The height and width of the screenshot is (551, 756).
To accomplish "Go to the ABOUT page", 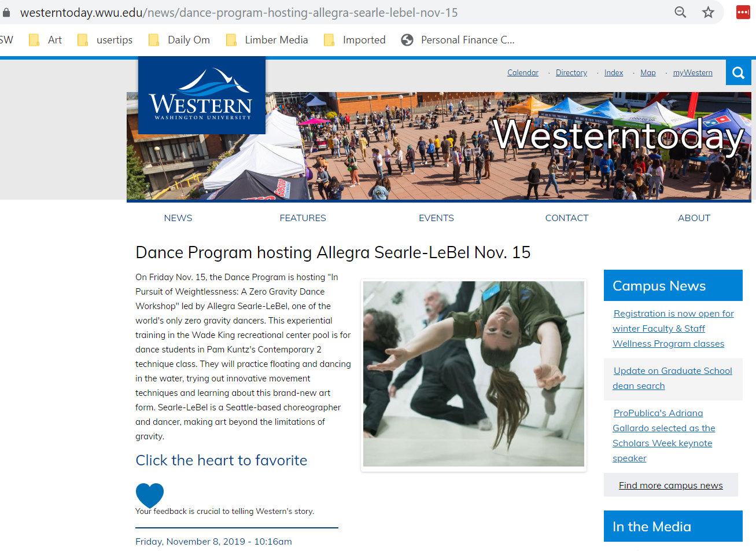I will tap(694, 218).
